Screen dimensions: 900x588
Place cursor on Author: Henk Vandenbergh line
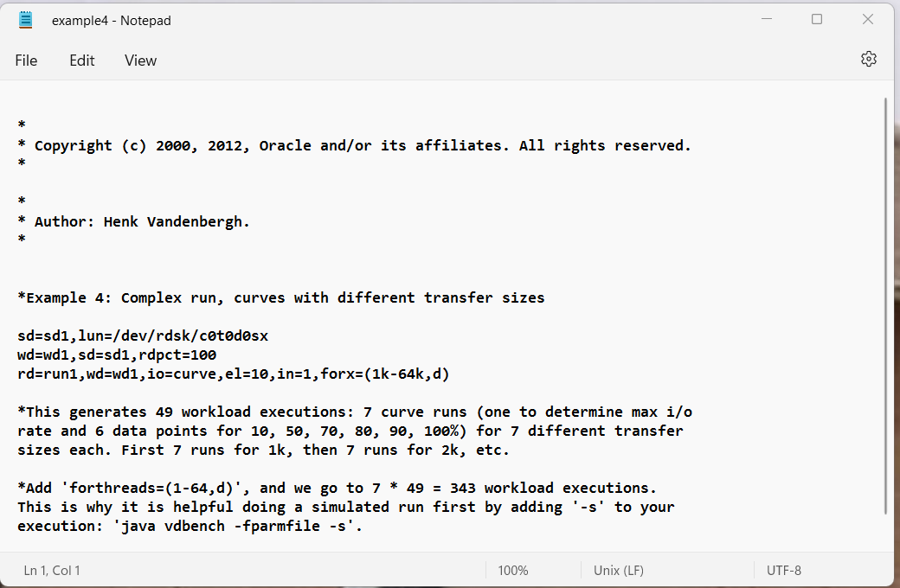tap(134, 222)
